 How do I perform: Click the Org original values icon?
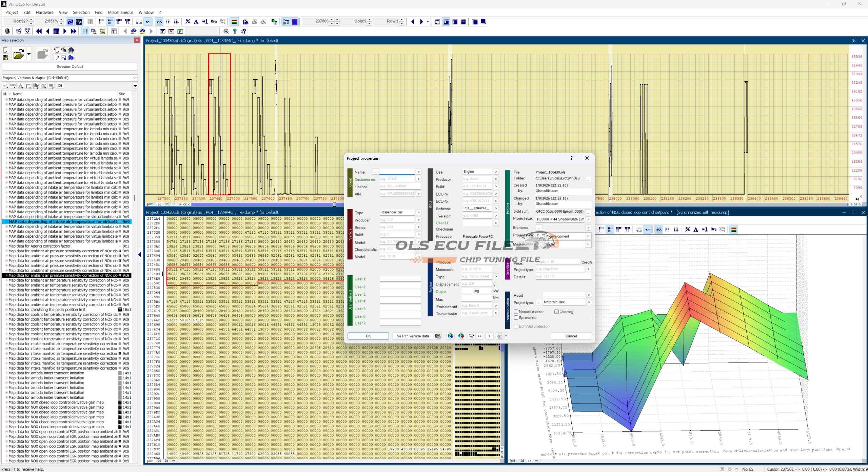(214, 22)
